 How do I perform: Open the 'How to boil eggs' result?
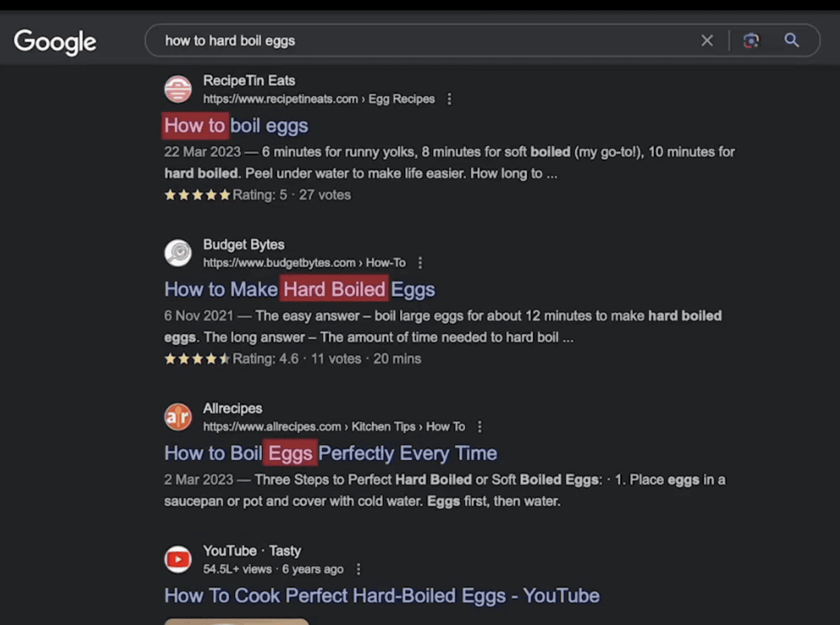pyautogui.click(x=236, y=126)
